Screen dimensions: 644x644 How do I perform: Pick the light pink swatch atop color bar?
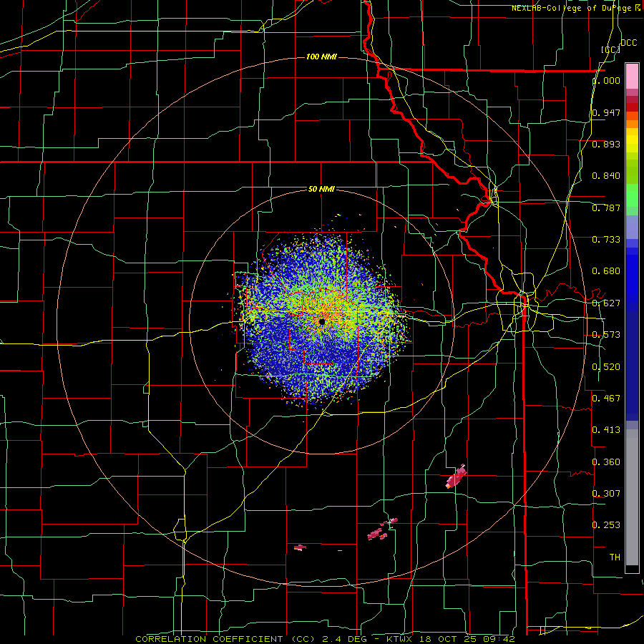[x=632, y=76]
